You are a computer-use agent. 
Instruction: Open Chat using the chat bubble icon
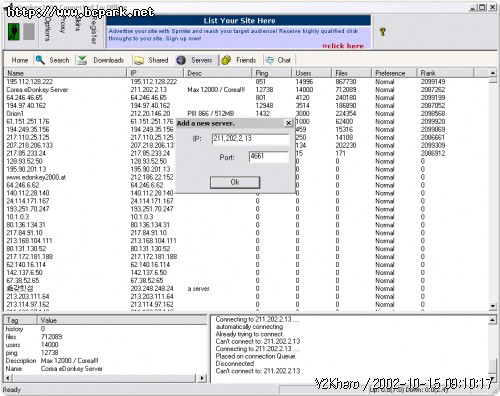[x=269, y=60]
